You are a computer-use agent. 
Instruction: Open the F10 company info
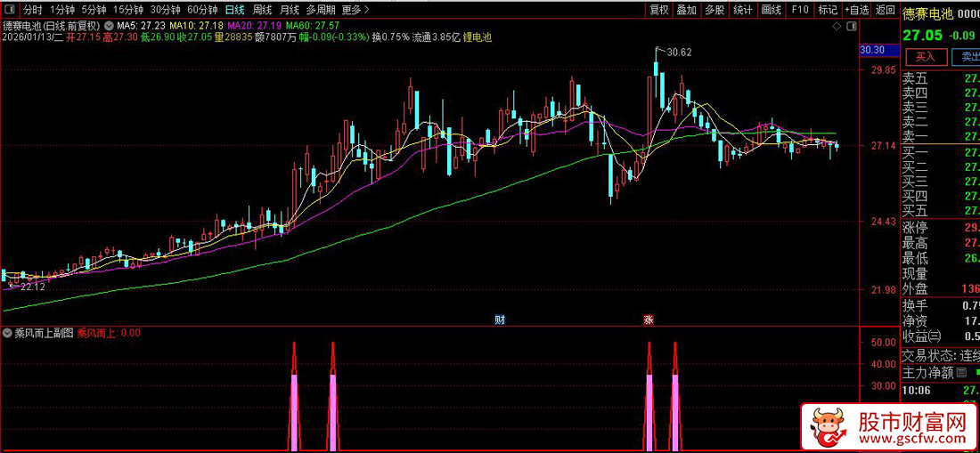click(800, 10)
